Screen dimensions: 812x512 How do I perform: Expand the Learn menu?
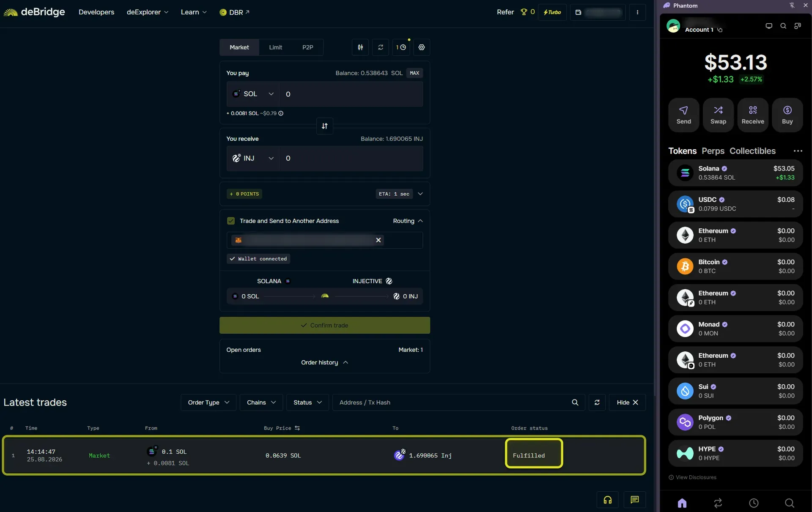point(194,12)
